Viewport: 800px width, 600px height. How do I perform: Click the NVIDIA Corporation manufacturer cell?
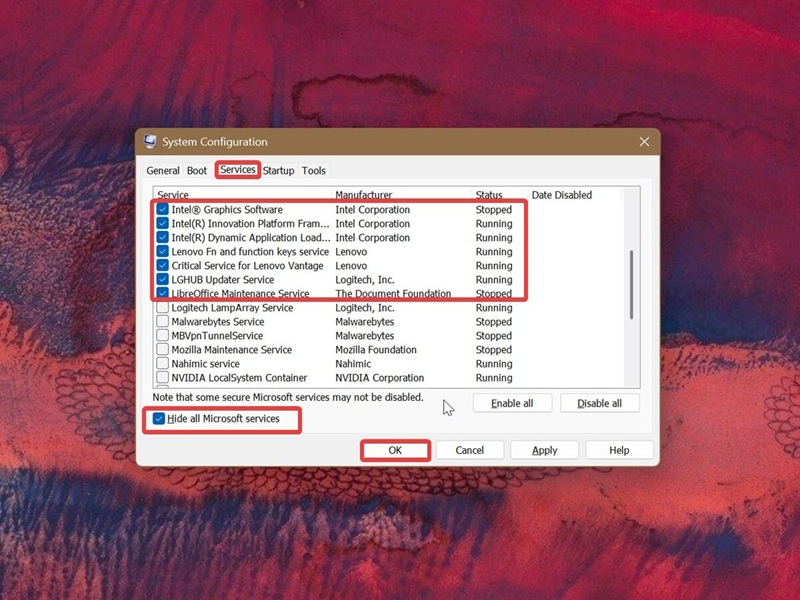(x=380, y=378)
